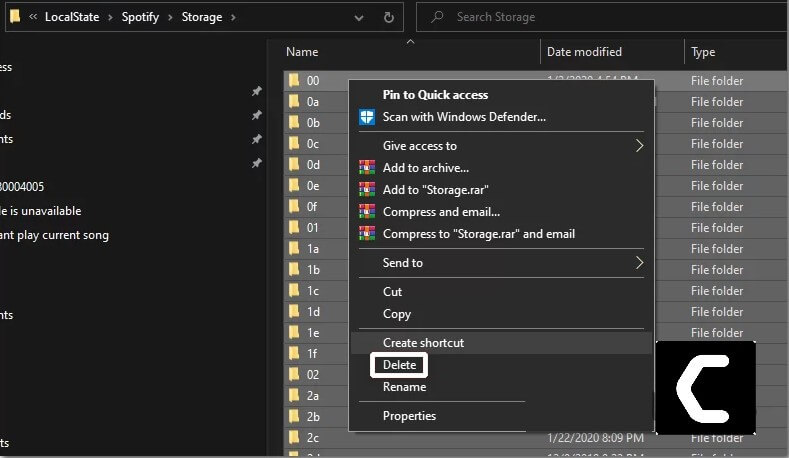The width and height of the screenshot is (789, 458).
Task: Click Pin to Quick access
Action: 435,95
